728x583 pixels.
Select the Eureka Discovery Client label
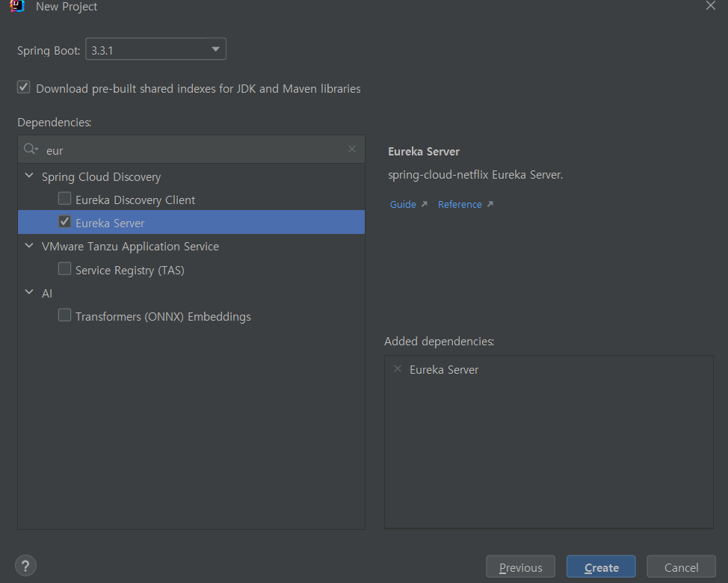pos(135,200)
